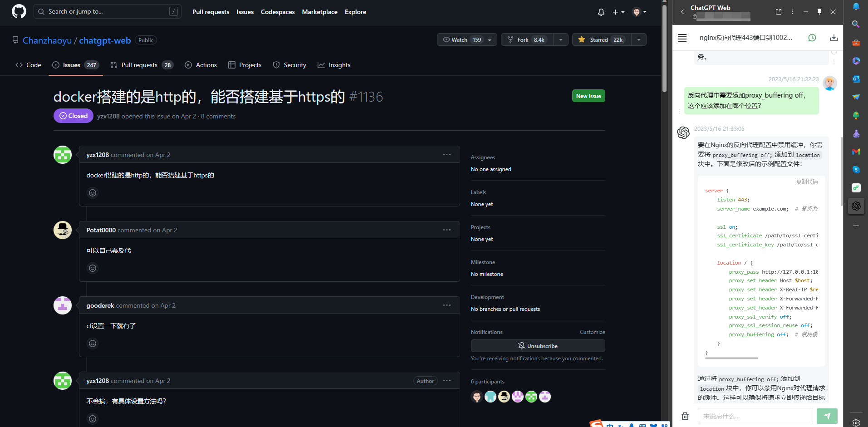Open Microsoft Copilot from the sidebar
Screen dimensions: 868x427
coord(856,61)
